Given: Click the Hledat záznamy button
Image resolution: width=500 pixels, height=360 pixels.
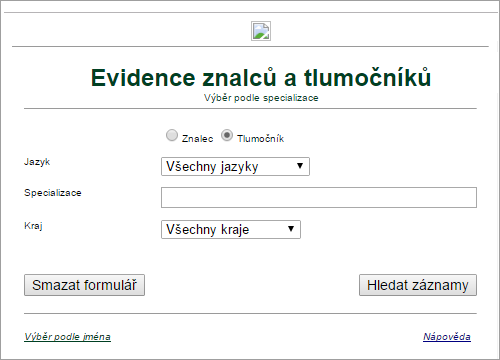Looking at the screenshot, I should click(x=418, y=285).
